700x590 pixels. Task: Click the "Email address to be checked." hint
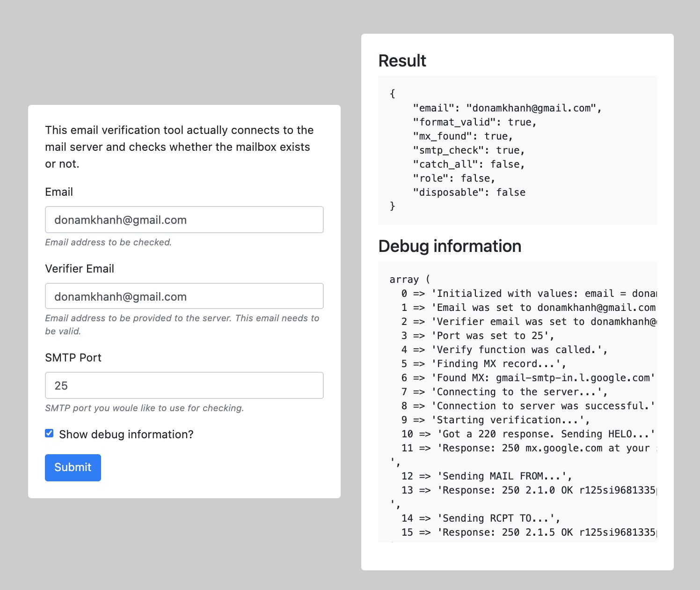(108, 243)
